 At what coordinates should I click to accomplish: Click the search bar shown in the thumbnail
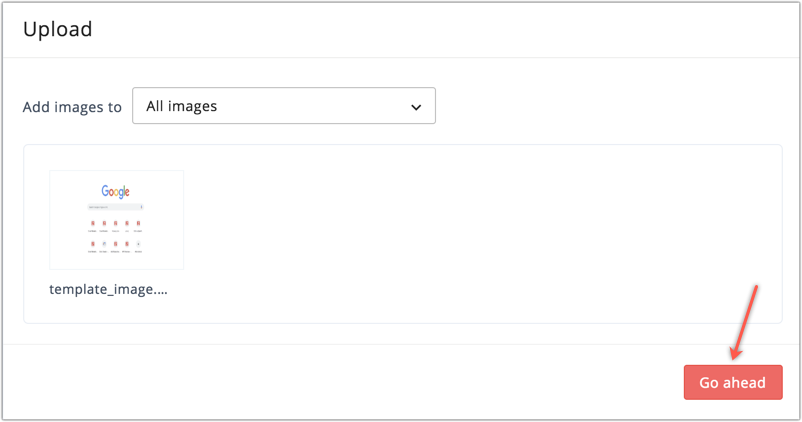pos(113,207)
